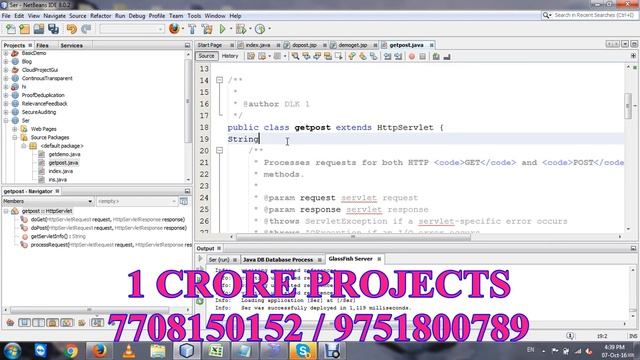Open VLC media player from the taskbar
This screenshot has height=360, width=640.
click(x=129, y=351)
